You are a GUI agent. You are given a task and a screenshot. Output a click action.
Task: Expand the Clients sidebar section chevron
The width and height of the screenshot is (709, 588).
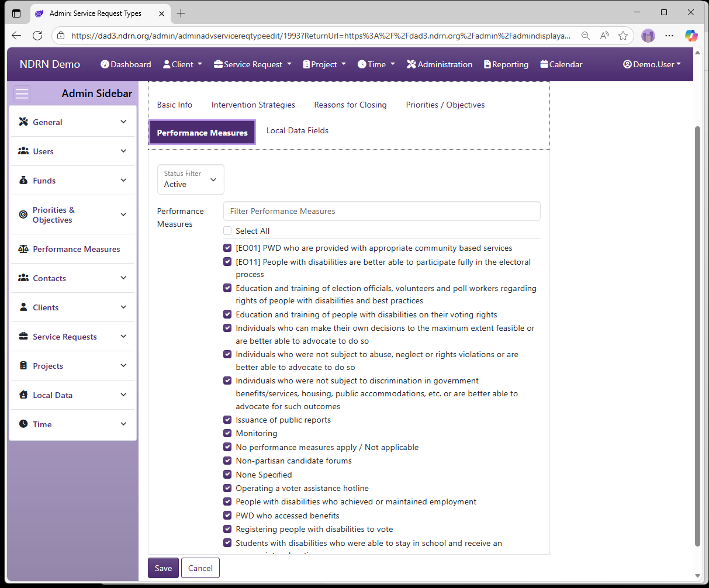[123, 307]
